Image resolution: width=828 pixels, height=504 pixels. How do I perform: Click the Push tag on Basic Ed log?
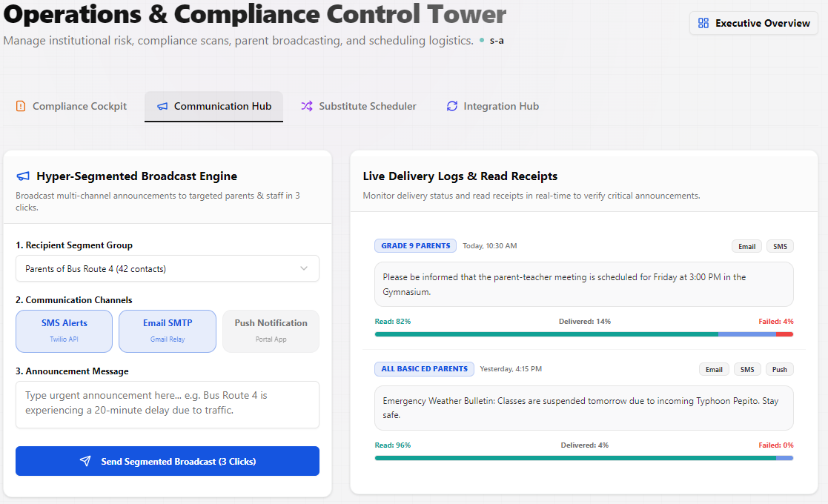(779, 369)
